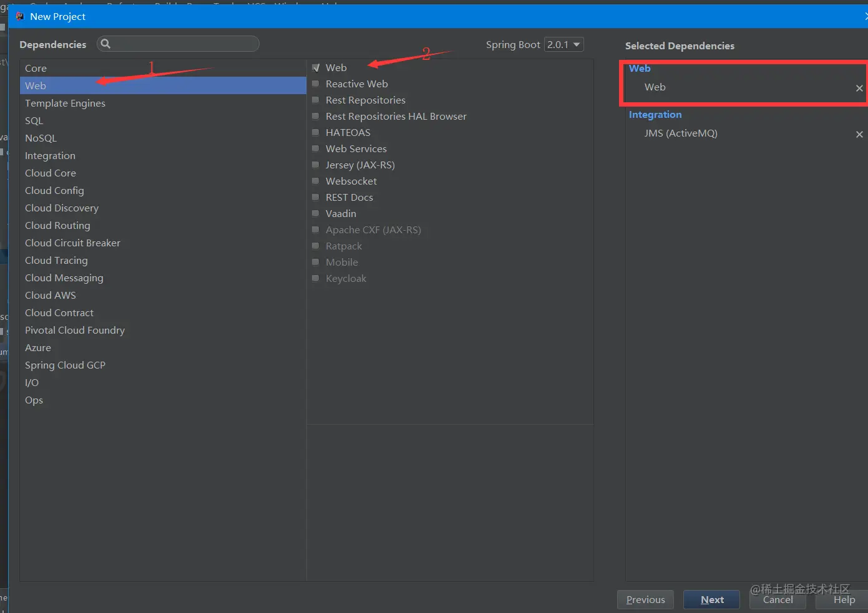Viewport: 868px width, 613px height.
Task: Select the Template Engines category
Action: (163, 103)
